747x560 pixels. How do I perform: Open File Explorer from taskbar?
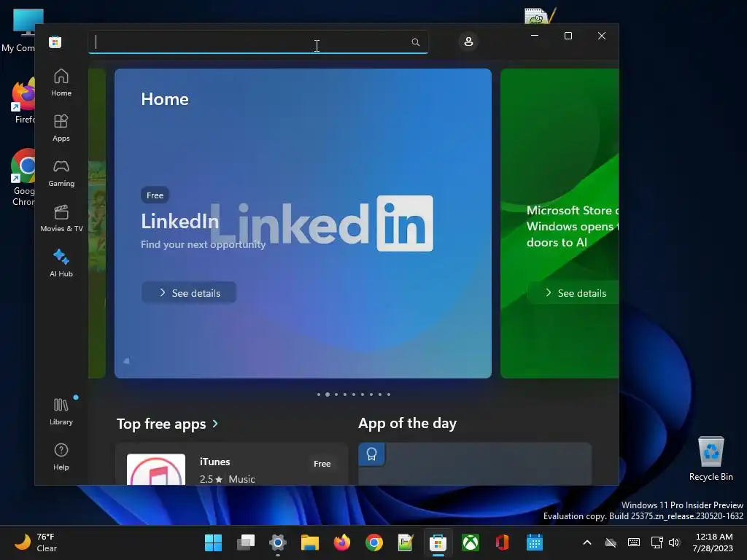pos(309,542)
